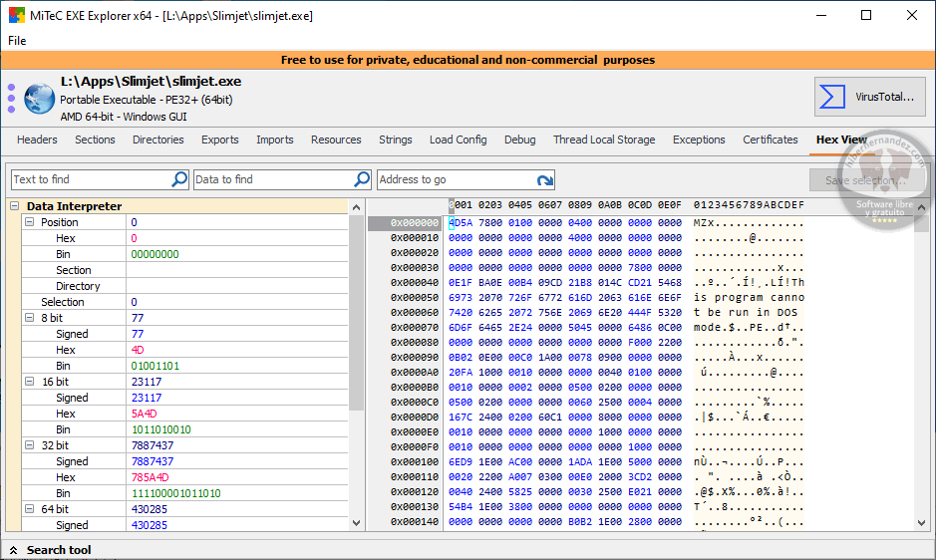Screen dimensions: 936x560
Task: Click the Selection row in Data Interpreter
Action: [x=185, y=302]
